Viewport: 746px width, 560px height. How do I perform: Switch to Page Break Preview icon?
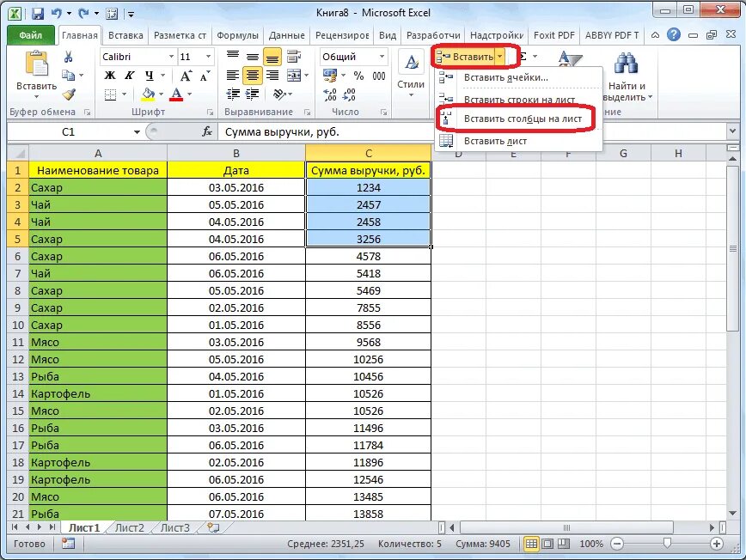click(564, 544)
